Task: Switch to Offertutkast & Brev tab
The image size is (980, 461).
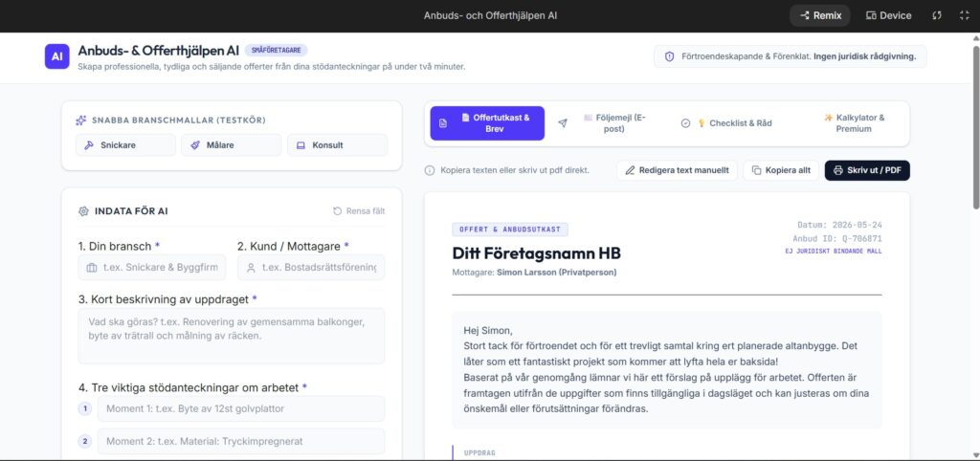Action: 487,123
